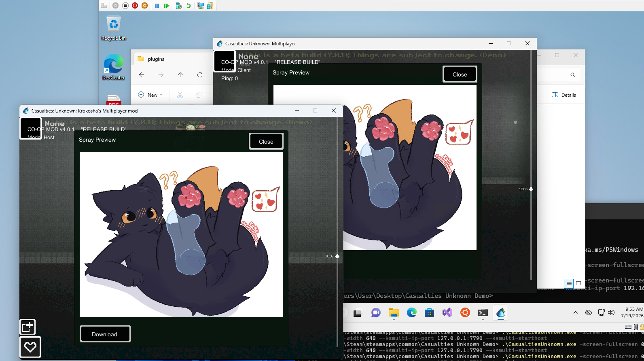
Task: Open the New dropdown in File Explorer
Action: coord(150,95)
